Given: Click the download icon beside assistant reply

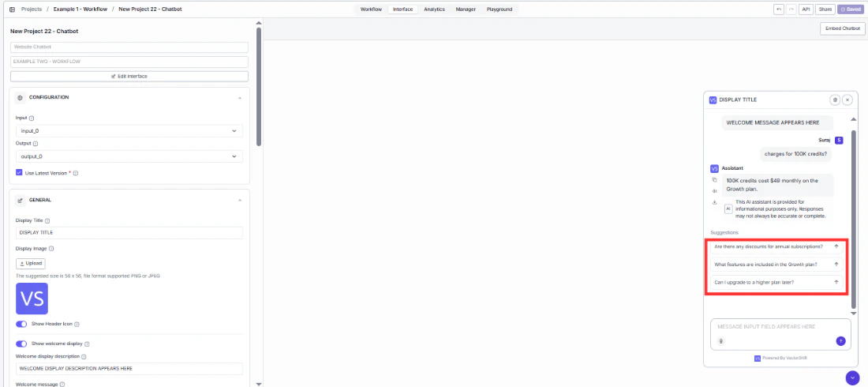Looking at the screenshot, I should point(714,202).
